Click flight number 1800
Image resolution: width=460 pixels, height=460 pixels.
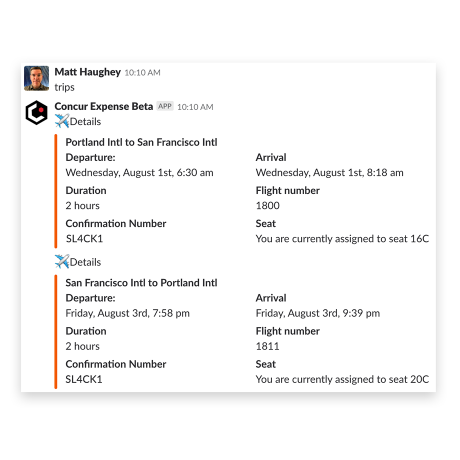[x=267, y=206]
